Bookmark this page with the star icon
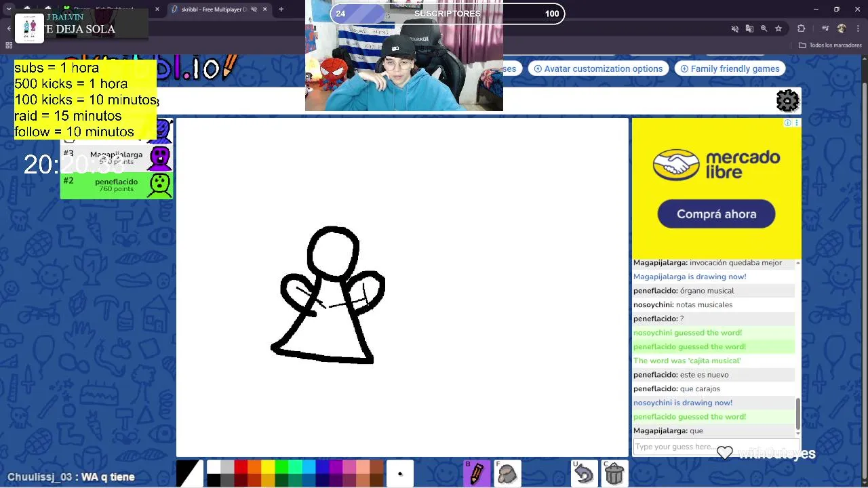The width and height of the screenshot is (868, 488). [778, 28]
